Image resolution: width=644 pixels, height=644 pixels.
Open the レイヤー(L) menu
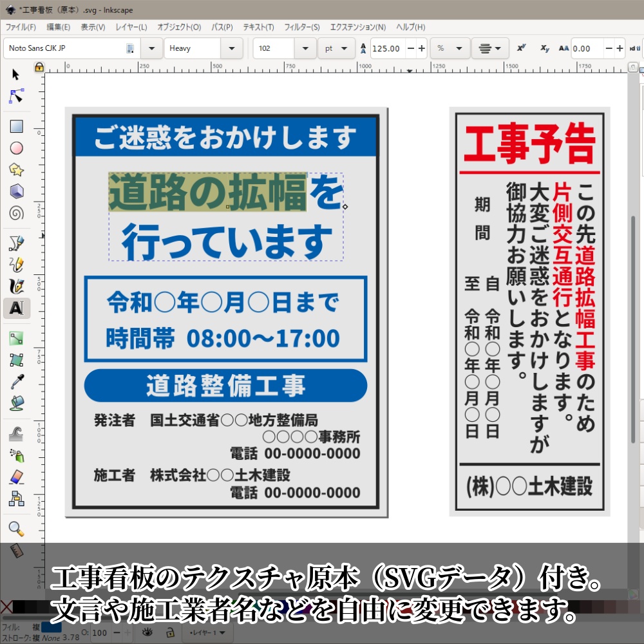pyautogui.click(x=131, y=27)
